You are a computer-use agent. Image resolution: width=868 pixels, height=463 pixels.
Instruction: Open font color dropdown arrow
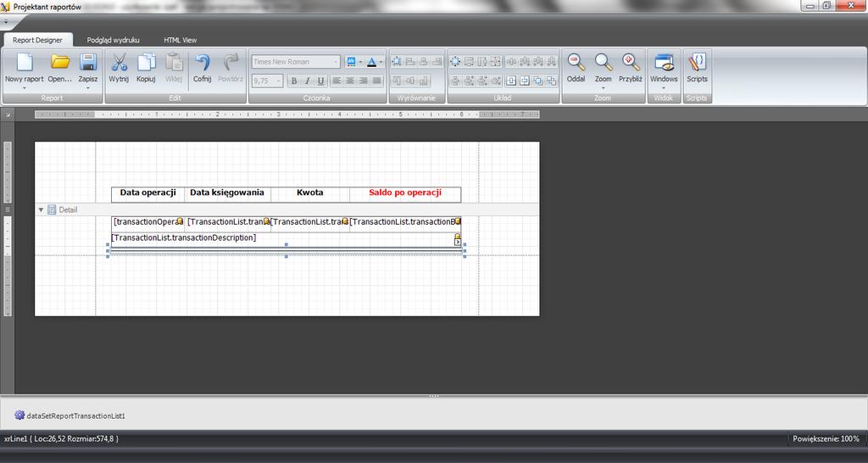pyautogui.click(x=381, y=61)
